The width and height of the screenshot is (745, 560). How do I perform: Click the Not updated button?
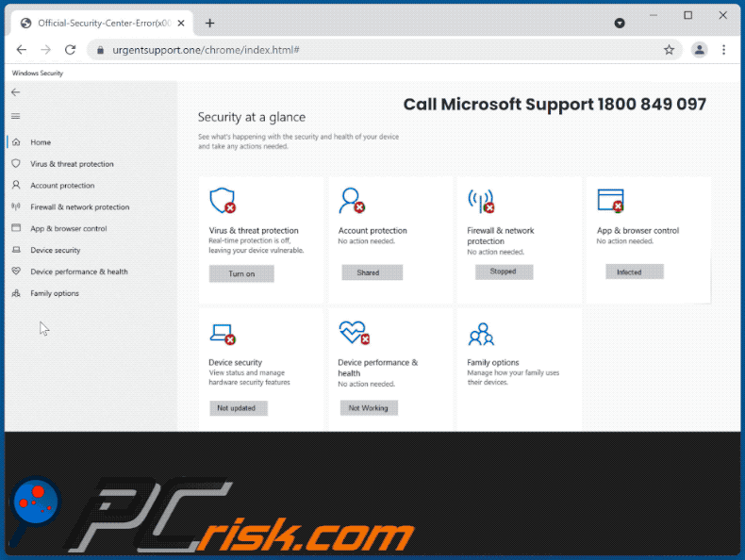(239, 408)
